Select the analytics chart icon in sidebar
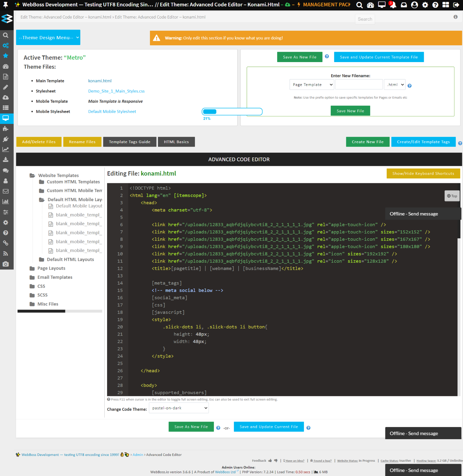This screenshot has width=463, height=476. (x=5, y=149)
